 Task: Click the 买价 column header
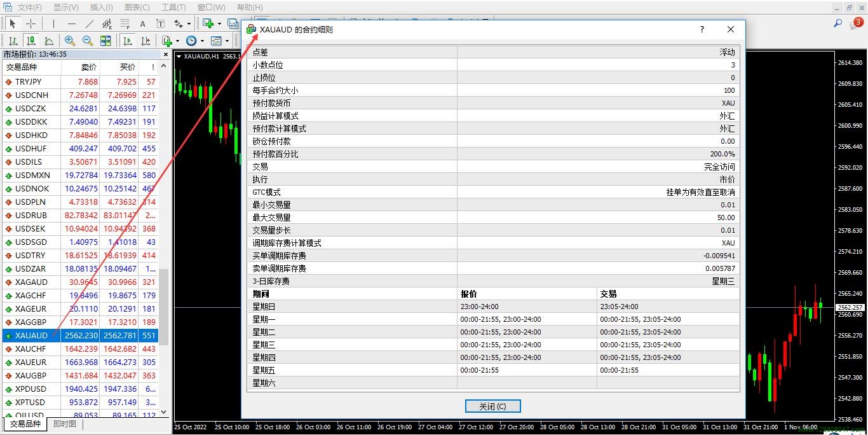(119, 67)
